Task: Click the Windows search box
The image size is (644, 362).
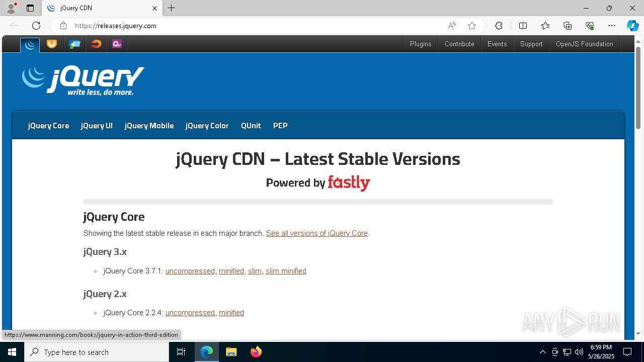Action: tap(97, 352)
